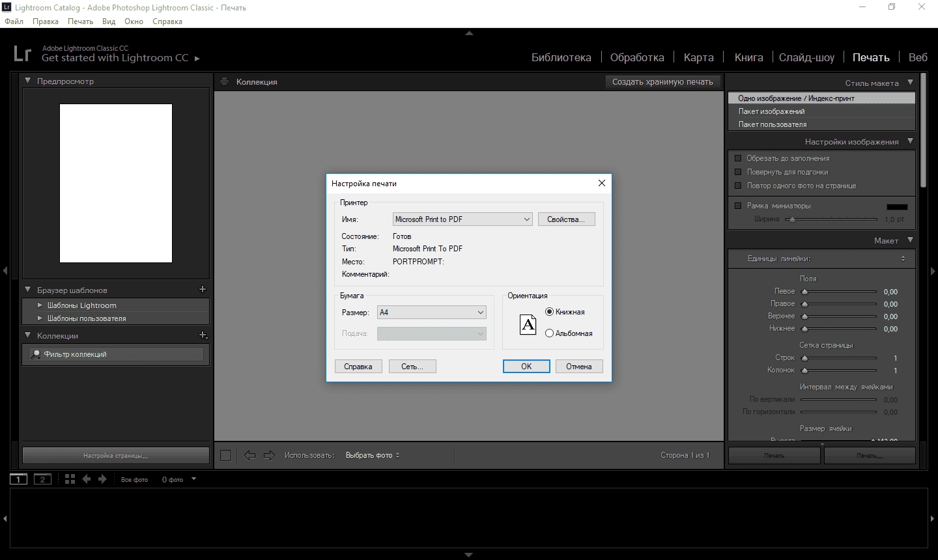
Task: Click Рамка миниатюры black color swatch
Action: (897, 206)
